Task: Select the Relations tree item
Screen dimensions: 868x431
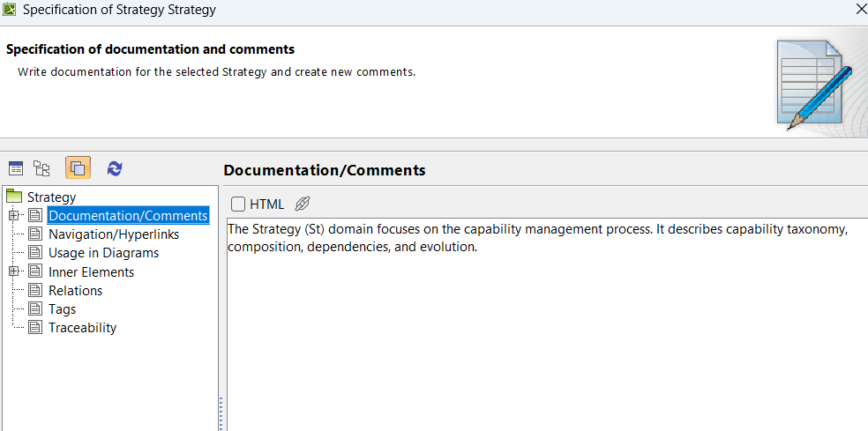Action: coord(75,291)
